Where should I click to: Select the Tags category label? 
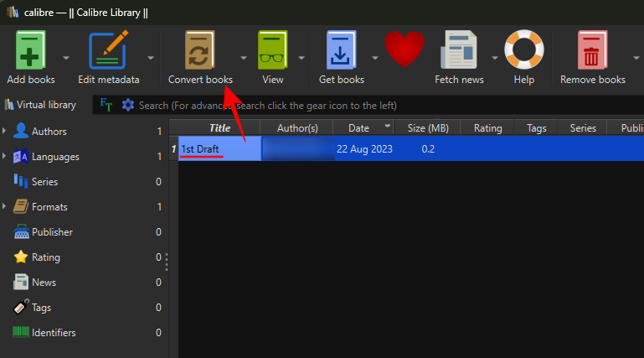click(42, 308)
